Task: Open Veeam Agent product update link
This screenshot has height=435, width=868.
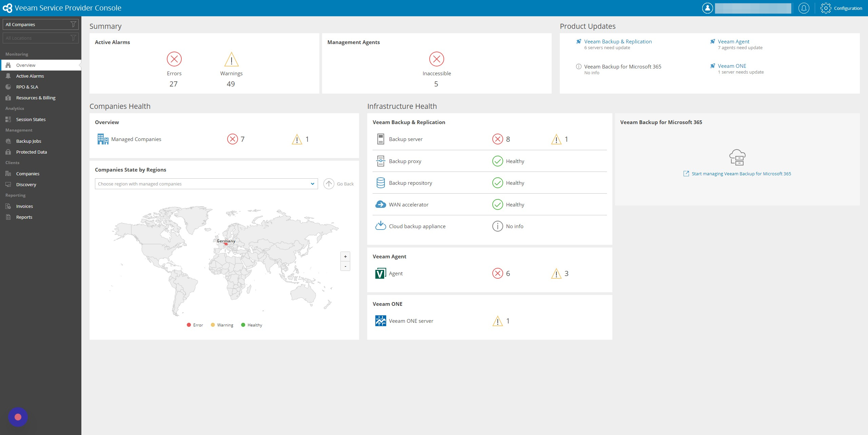Action: (733, 41)
